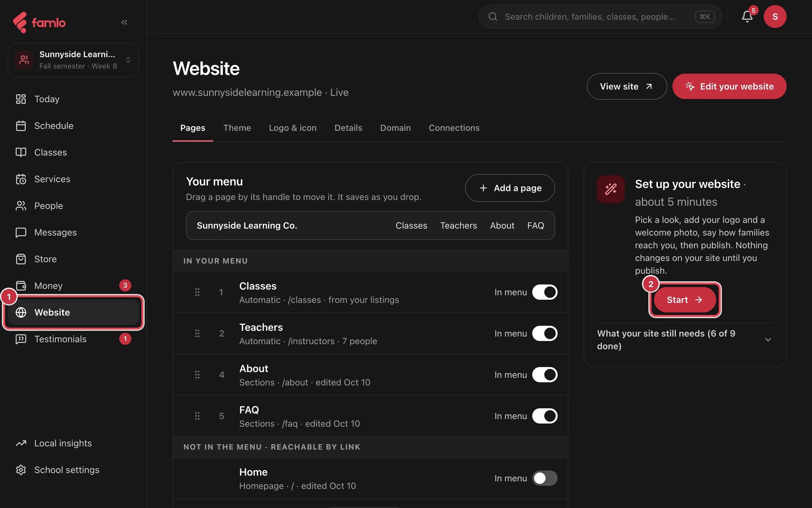Viewport: 812px width, 508px height.
Task: Select the Pages tab
Action: [193, 128]
